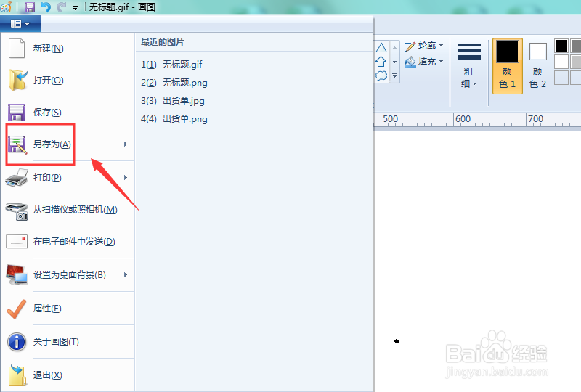
Task: Choose Save (保存) from the menu
Action: tap(68, 112)
